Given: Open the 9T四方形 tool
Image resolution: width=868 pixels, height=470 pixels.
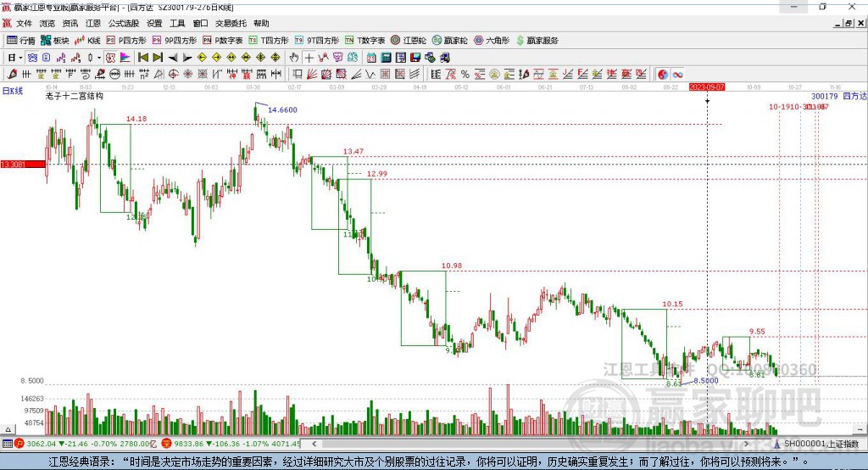Looking at the screenshot, I should pos(316,41).
